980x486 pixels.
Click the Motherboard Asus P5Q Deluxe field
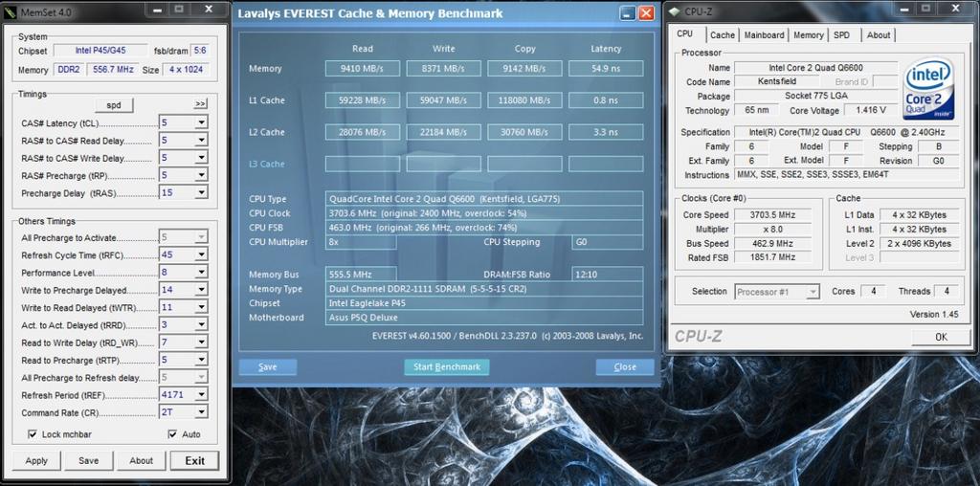pyautogui.click(x=484, y=318)
